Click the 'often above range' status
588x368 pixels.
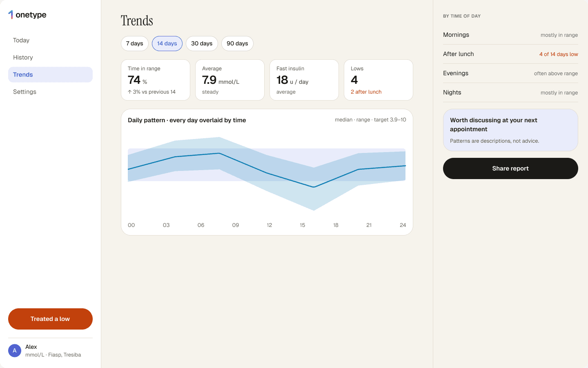click(556, 74)
